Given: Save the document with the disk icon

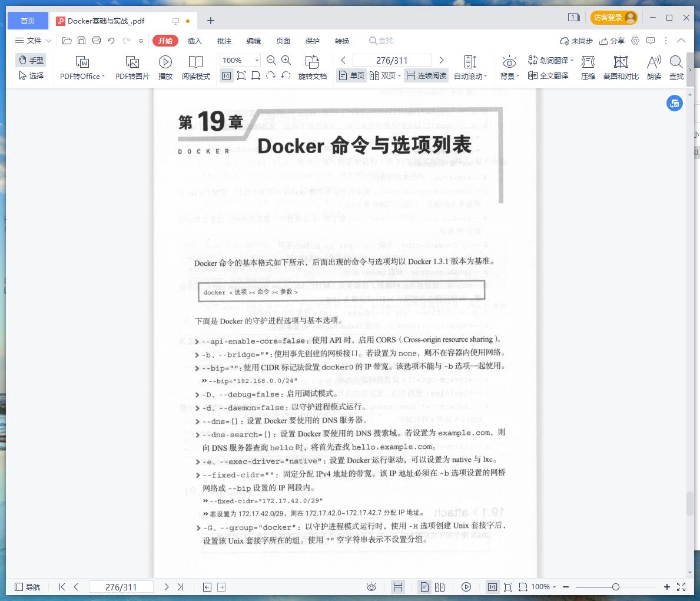Looking at the screenshot, I should 81,41.
